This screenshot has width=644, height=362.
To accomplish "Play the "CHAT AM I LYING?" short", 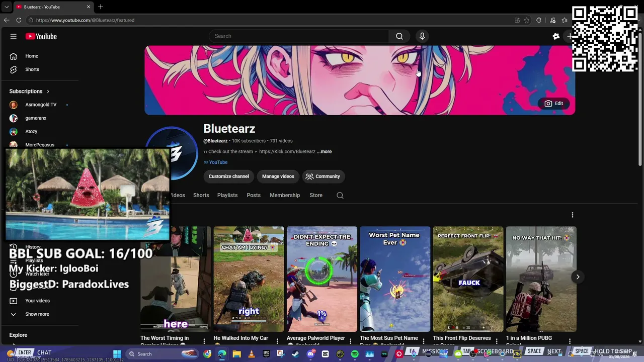I will click(x=249, y=279).
